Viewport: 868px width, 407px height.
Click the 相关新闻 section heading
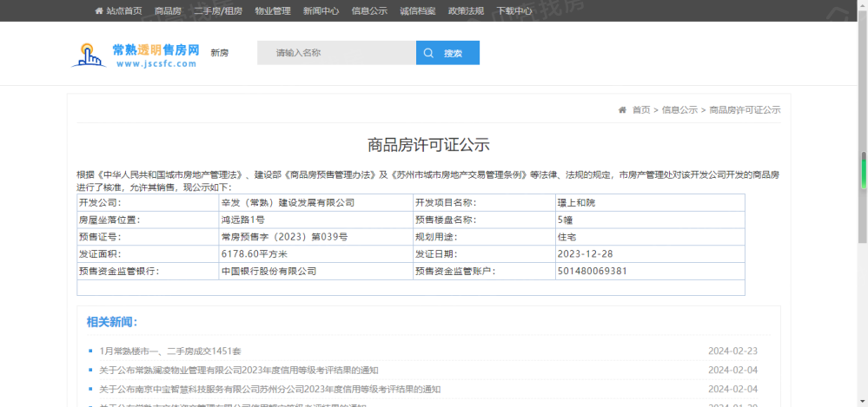[112, 323]
